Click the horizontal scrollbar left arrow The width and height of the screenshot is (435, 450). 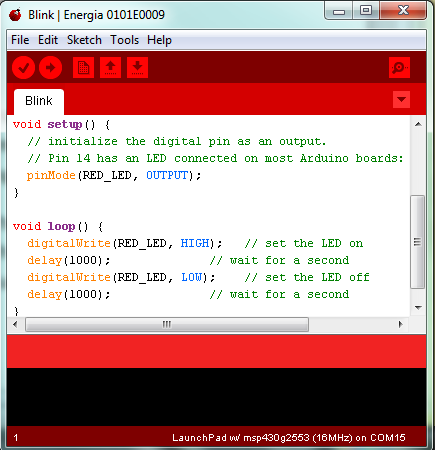15,324
